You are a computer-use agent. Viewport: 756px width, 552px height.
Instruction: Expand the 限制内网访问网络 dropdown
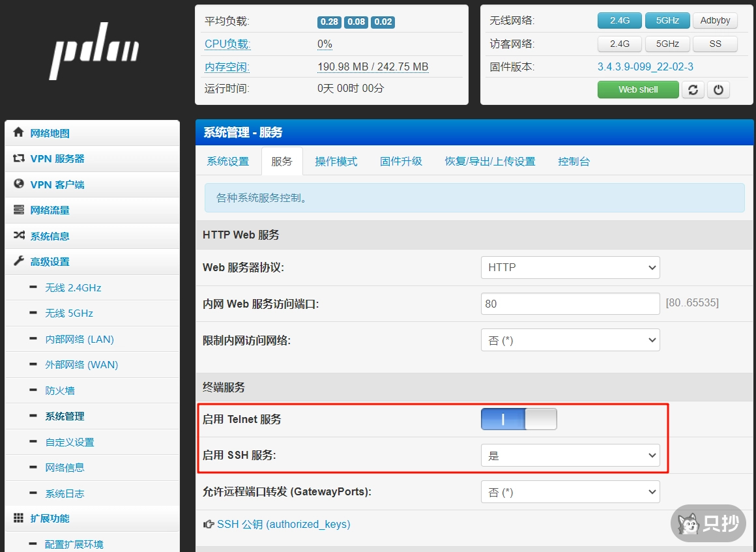pos(570,340)
